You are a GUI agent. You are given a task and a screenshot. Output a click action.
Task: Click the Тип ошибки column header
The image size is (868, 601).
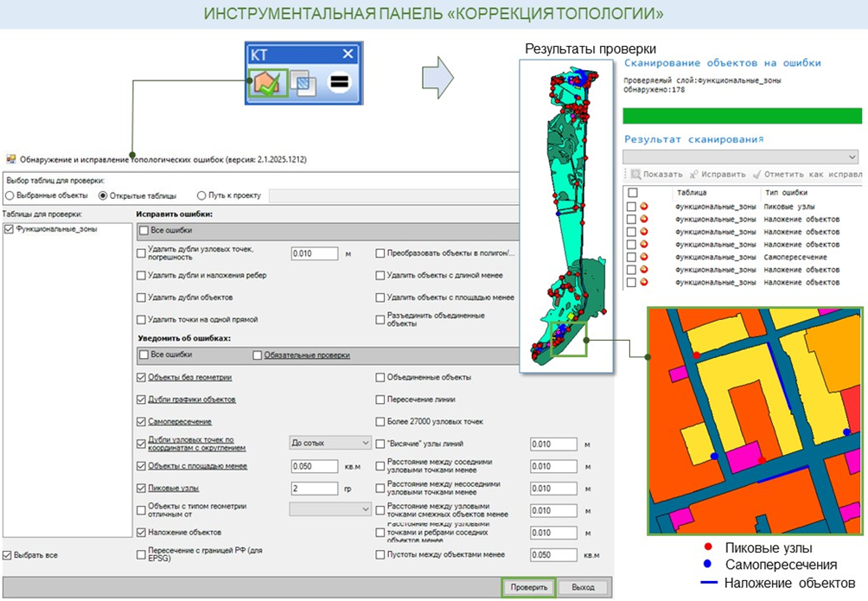pyautogui.click(x=785, y=193)
